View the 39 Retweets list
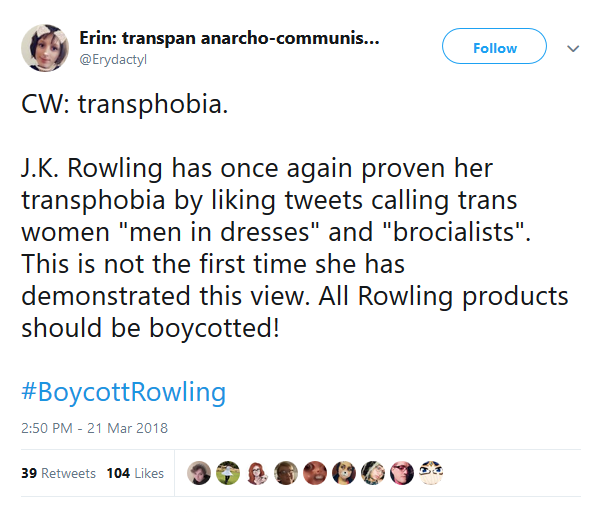Screen dimensions: 600x512 click(x=58, y=473)
